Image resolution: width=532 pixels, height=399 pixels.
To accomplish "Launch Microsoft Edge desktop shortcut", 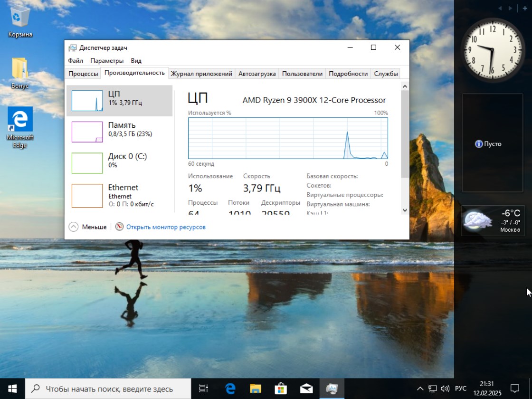I will [20, 128].
